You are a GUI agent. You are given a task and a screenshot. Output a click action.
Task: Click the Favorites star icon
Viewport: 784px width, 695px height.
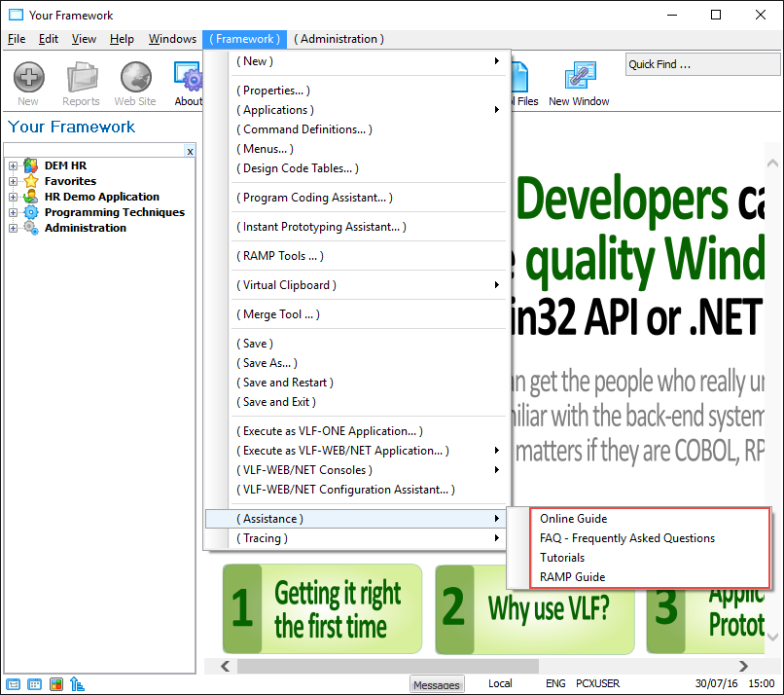[31, 181]
